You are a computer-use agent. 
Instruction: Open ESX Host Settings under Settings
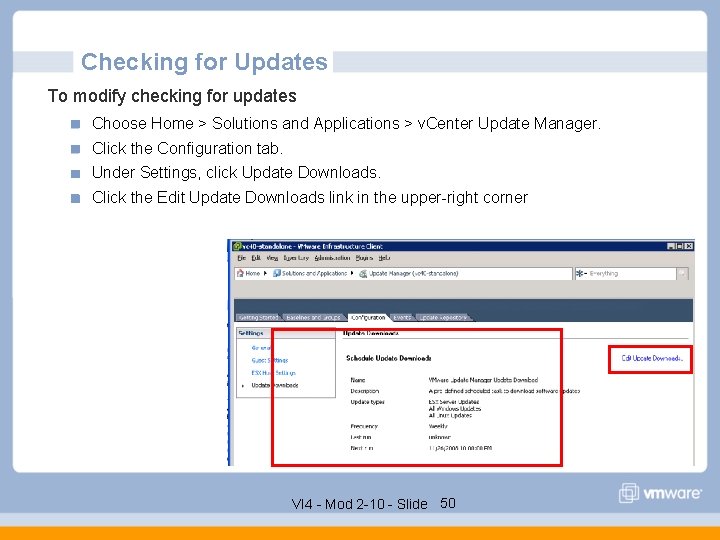point(273,373)
